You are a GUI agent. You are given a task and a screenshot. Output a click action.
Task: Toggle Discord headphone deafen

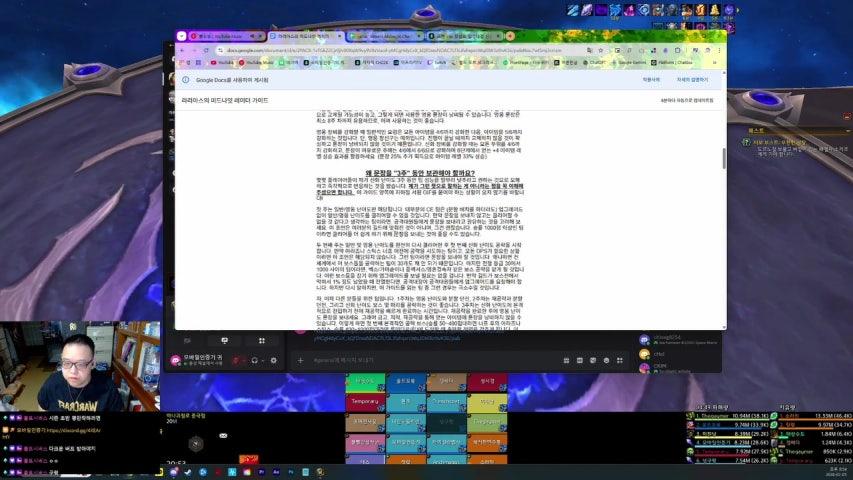pos(254,360)
